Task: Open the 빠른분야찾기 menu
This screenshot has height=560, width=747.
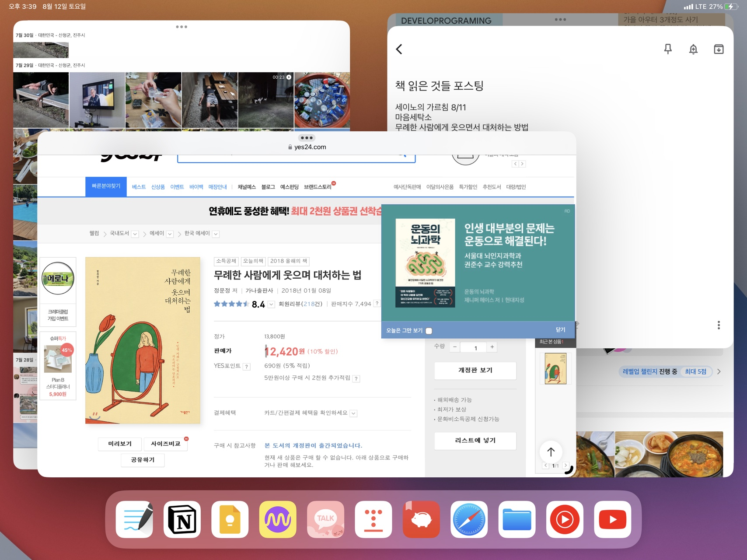Action: [106, 187]
